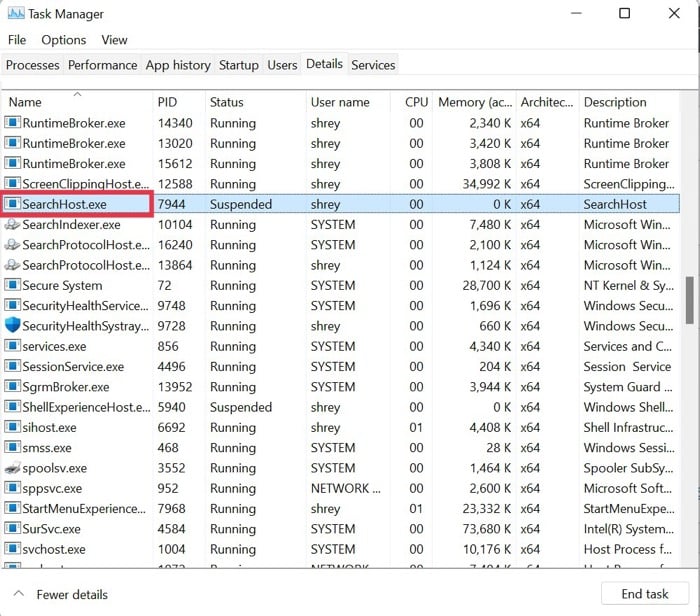Click the Secure System process icon
700x616 pixels.
click(12, 285)
